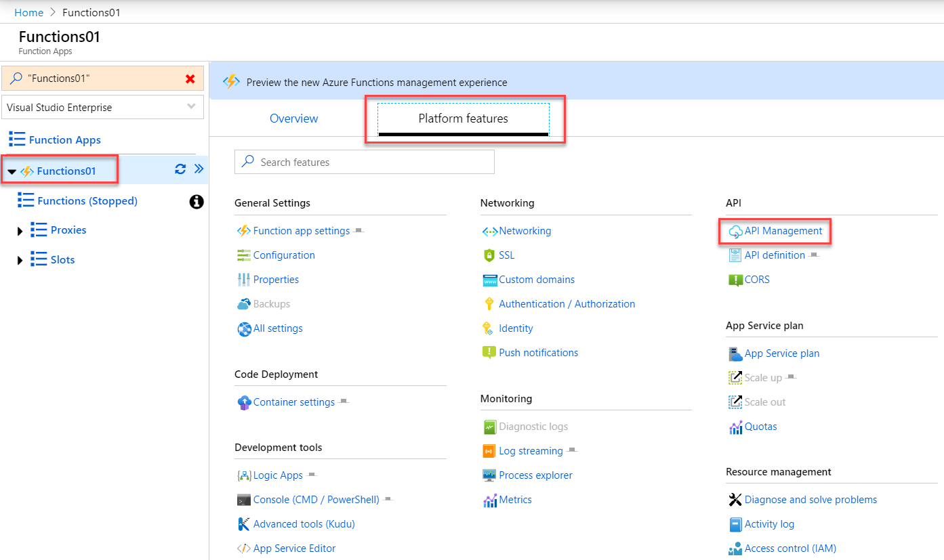The height and width of the screenshot is (560, 944).
Task: Open the Authentication / Authorization link
Action: pyautogui.click(x=567, y=304)
